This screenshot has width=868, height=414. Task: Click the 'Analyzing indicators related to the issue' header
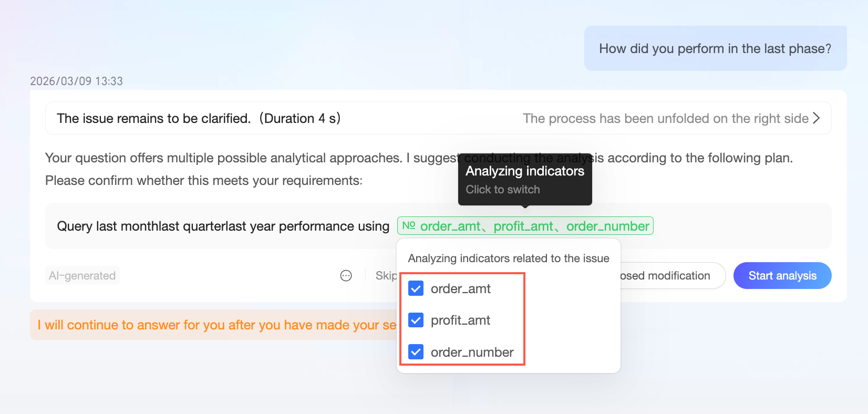[x=508, y=258]
